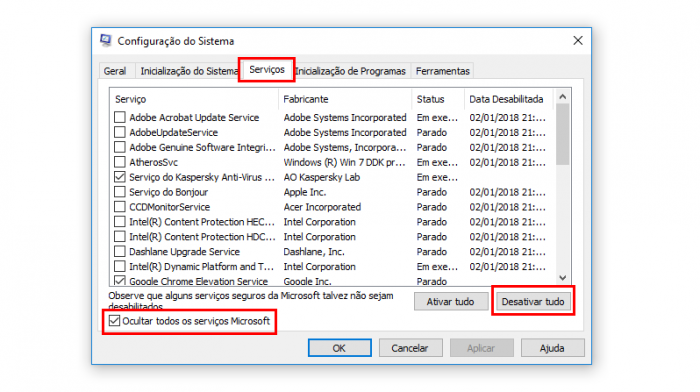Confirm with the OK button
The height and width of the screenshot is (392, 700).
click(339, 348)
